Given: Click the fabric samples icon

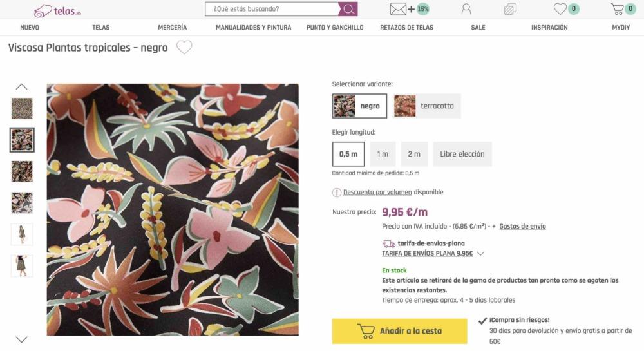Looking at the screenshot, I should coord(510,9).
